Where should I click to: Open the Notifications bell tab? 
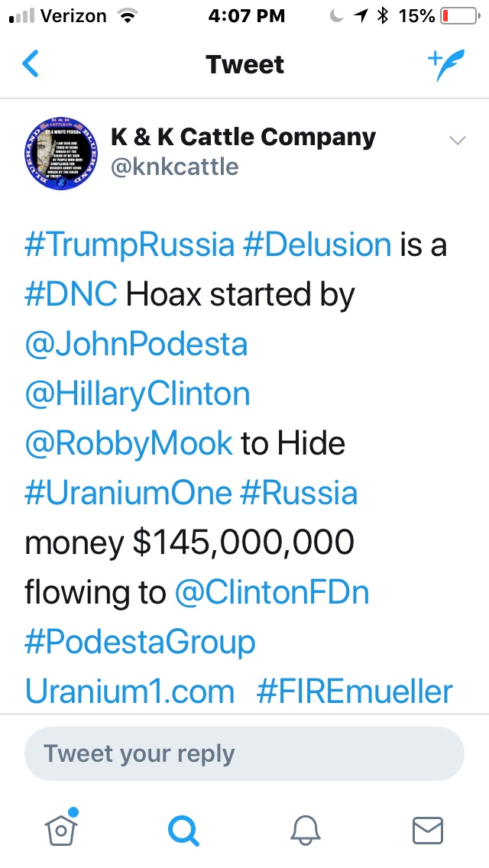coord(305,829)
